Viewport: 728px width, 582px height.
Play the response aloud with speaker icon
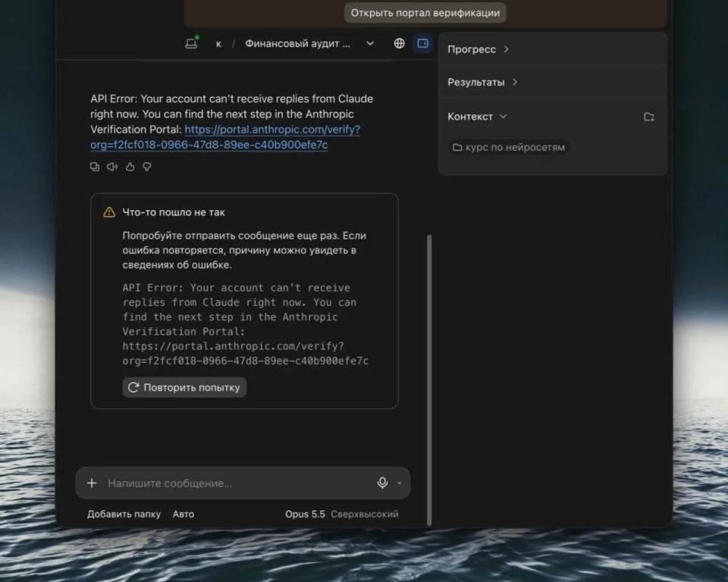[x=112, y=167]
